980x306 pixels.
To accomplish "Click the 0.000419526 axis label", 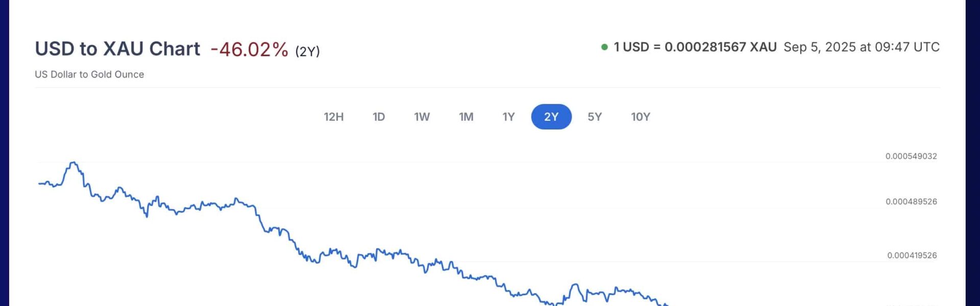I will [912, 255].
